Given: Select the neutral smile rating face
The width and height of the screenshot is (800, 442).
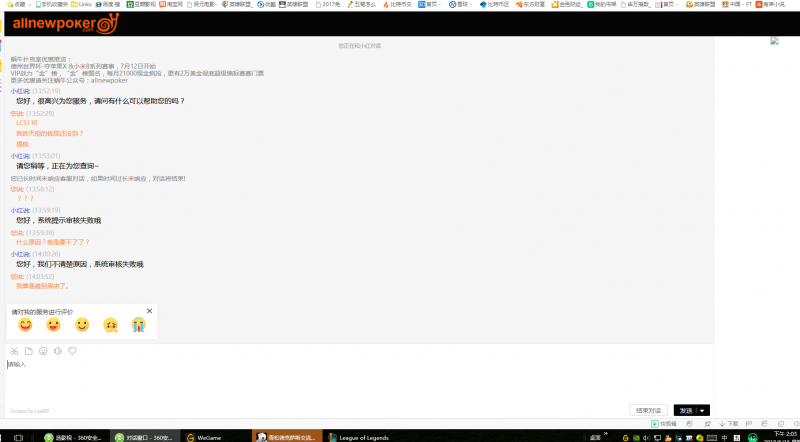Looking at the screenshot, I should (x=82, y=325).
